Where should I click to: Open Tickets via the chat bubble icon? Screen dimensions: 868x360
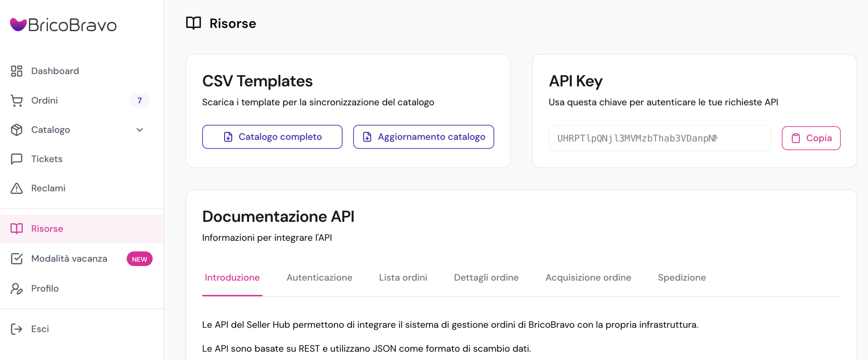pos(17,159)
